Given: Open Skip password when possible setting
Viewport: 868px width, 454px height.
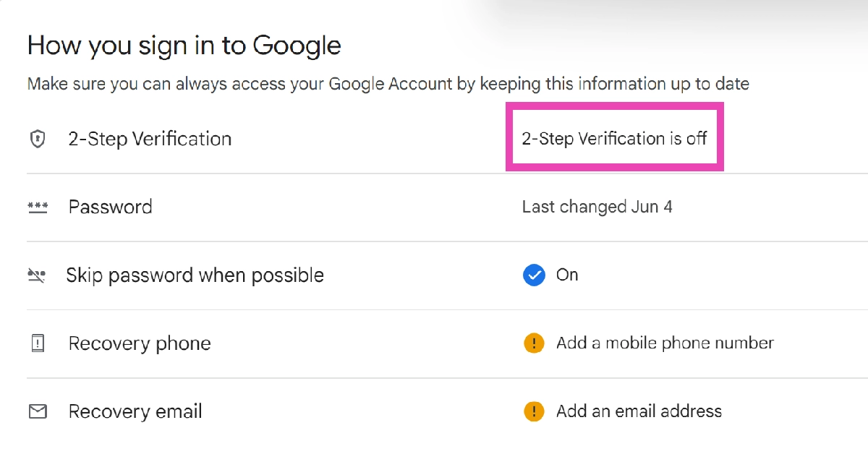Looking at the screenshot, I should click(195, 275).
